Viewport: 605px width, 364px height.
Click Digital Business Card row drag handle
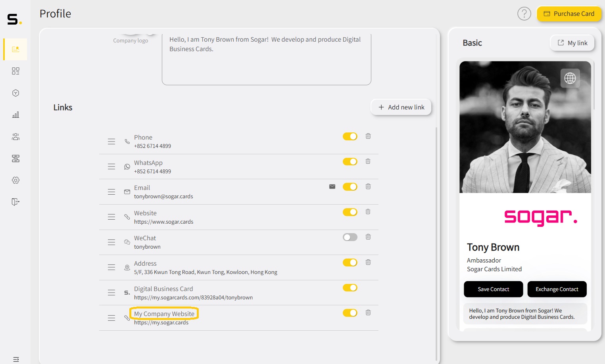pos(111,293)
